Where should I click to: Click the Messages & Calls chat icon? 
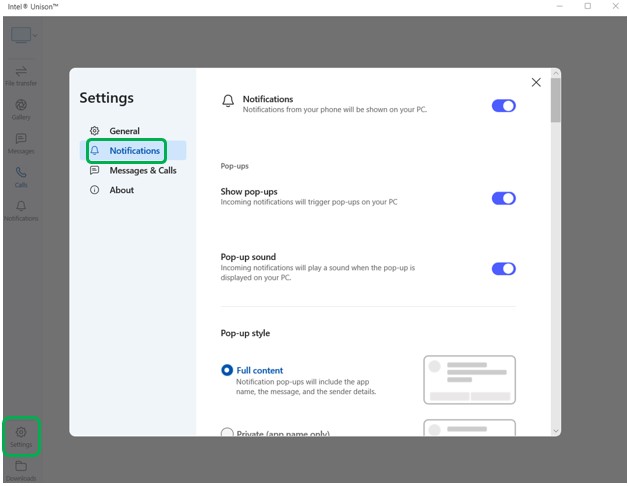pyautogui.click(x=95, y=170)
